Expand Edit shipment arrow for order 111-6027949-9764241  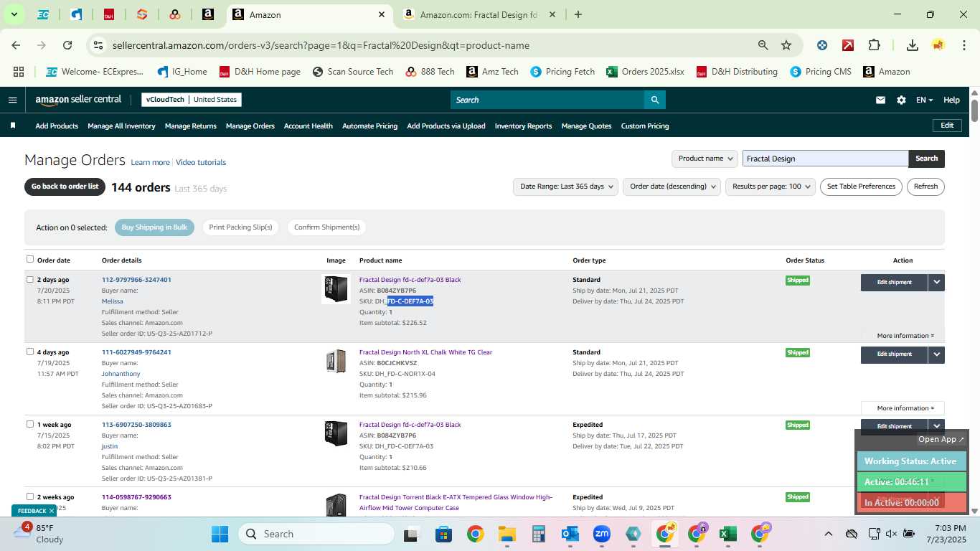coord(936,354)
